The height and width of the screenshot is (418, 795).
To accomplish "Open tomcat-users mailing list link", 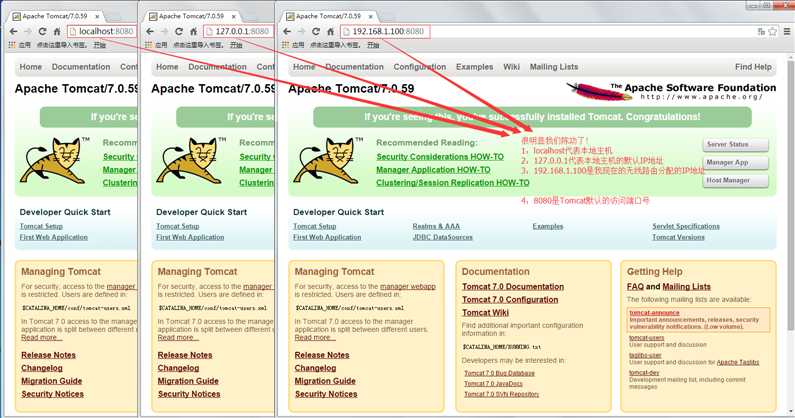I will point(646,338).
